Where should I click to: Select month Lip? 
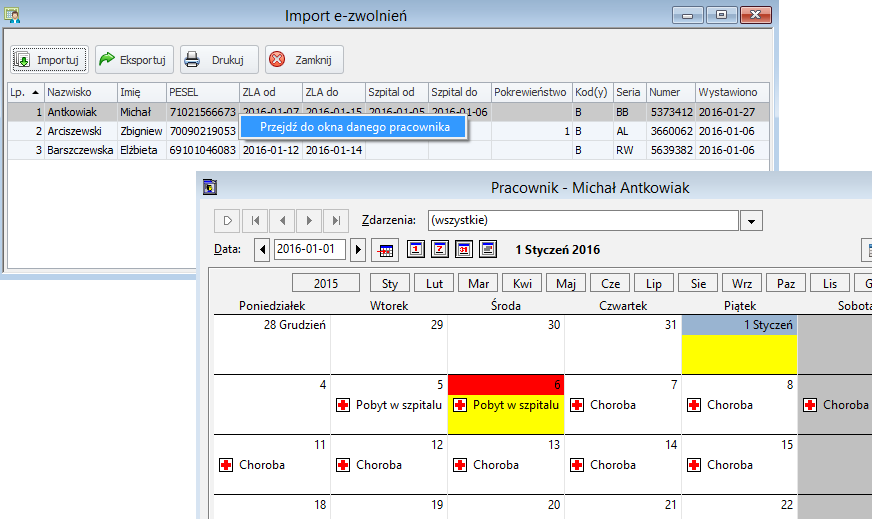pos(654,283)
